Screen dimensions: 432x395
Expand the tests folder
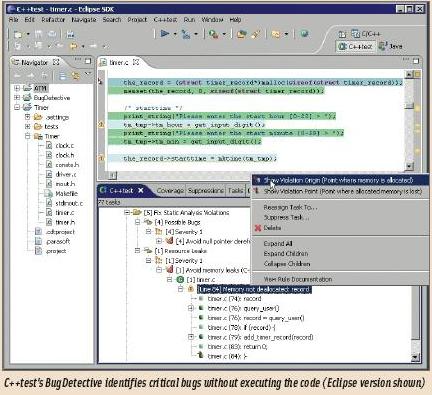(x=28, y=126)
